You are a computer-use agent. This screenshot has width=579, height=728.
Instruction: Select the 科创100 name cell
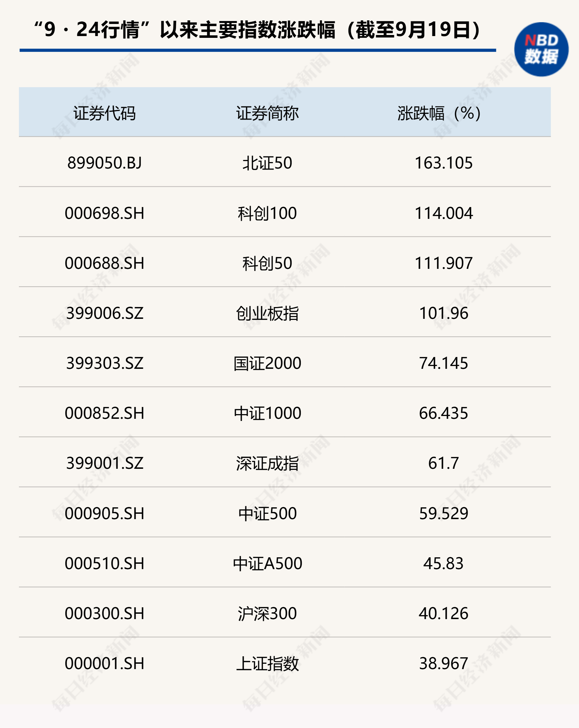(x=267, y=213)
